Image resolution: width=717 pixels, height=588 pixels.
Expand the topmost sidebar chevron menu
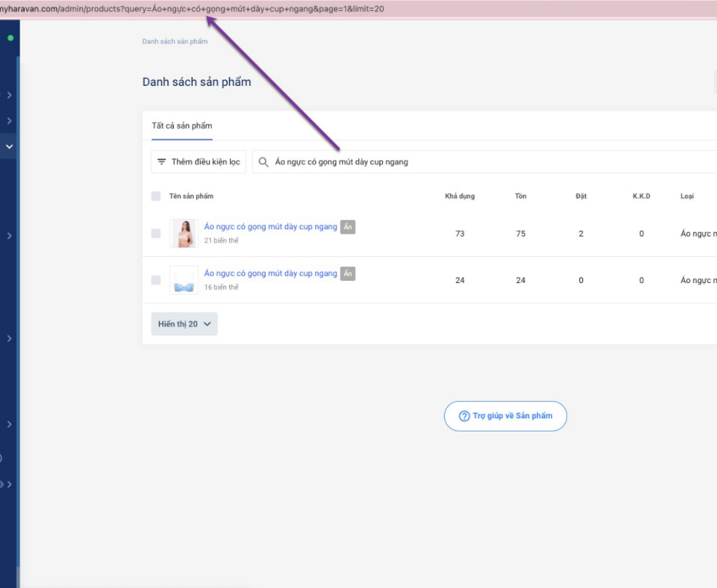tap(9, 95)
